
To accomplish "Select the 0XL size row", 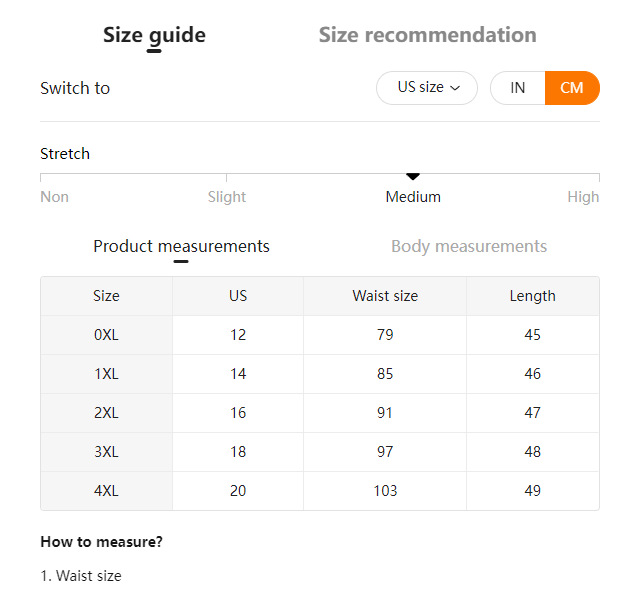I will [x=106, y=335].
